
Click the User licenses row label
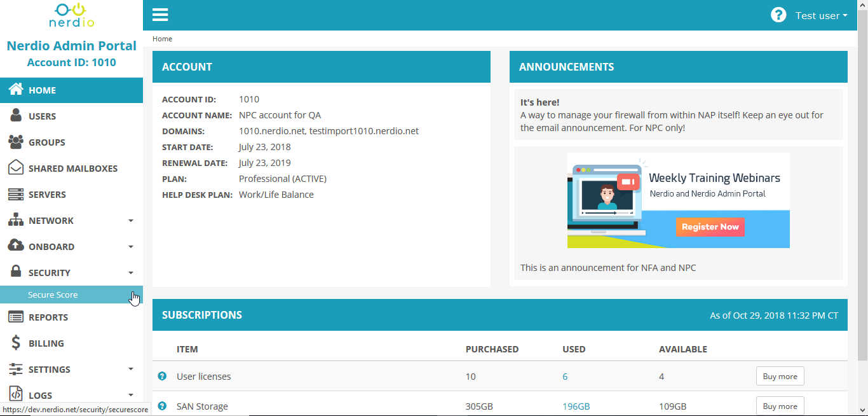click(x=204, y=377)
